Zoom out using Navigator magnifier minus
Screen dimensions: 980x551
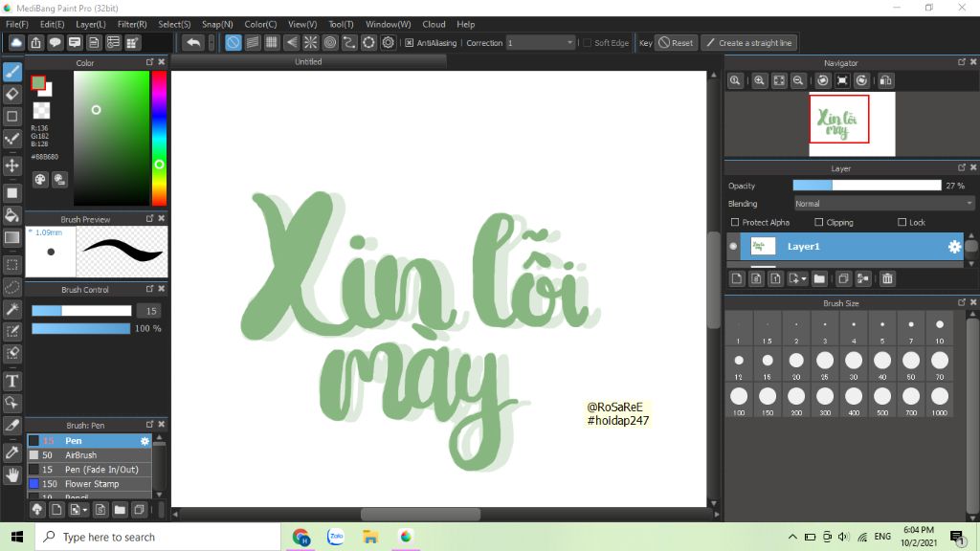(798, 80)
